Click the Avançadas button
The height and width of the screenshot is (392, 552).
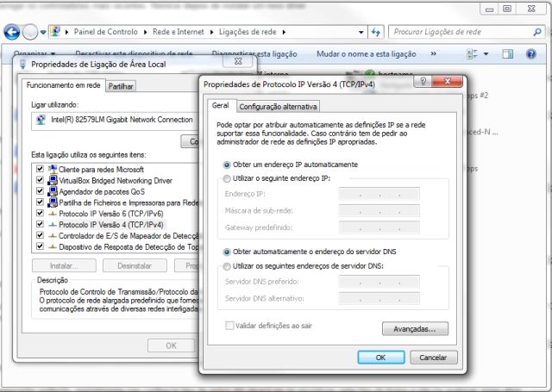pos(414,328)
